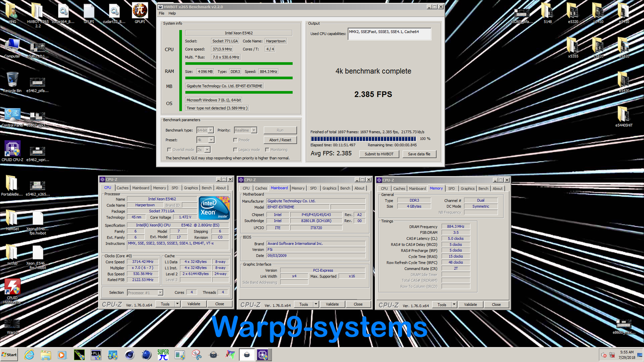Click the Run benchmark button
Viewport: 644px width, 362px height.
[280, 130]
